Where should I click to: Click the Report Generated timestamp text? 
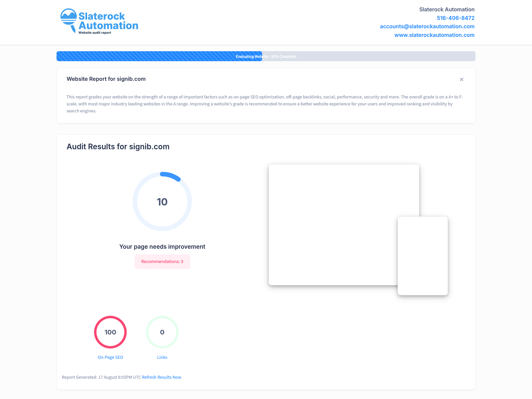click(101, 377)
